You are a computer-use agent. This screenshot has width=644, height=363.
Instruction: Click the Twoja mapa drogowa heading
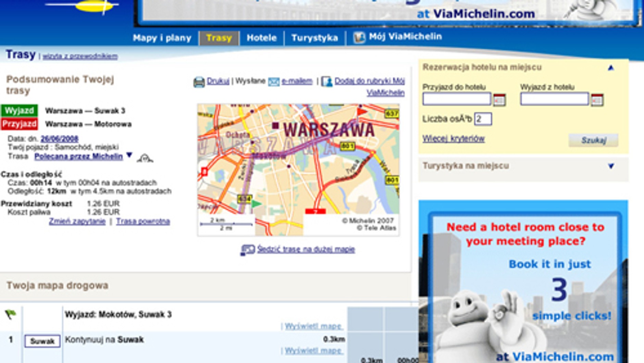coord(58,285)
